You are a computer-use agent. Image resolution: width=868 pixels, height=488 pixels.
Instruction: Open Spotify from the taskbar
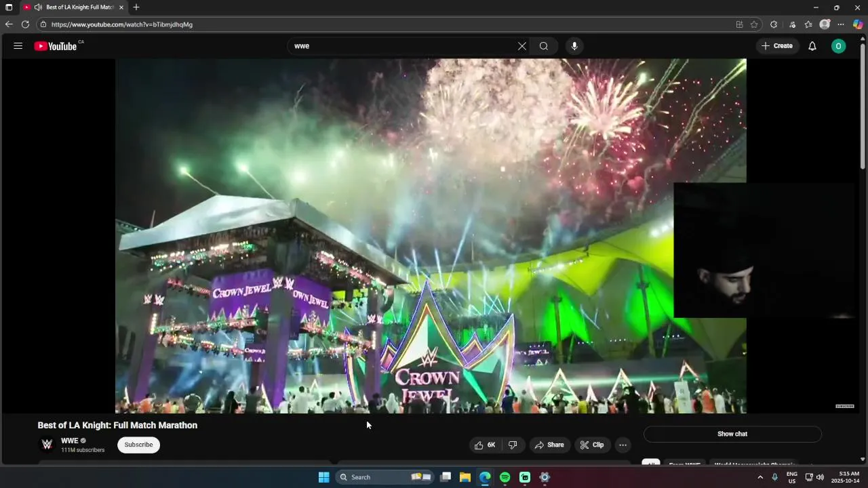505,477
